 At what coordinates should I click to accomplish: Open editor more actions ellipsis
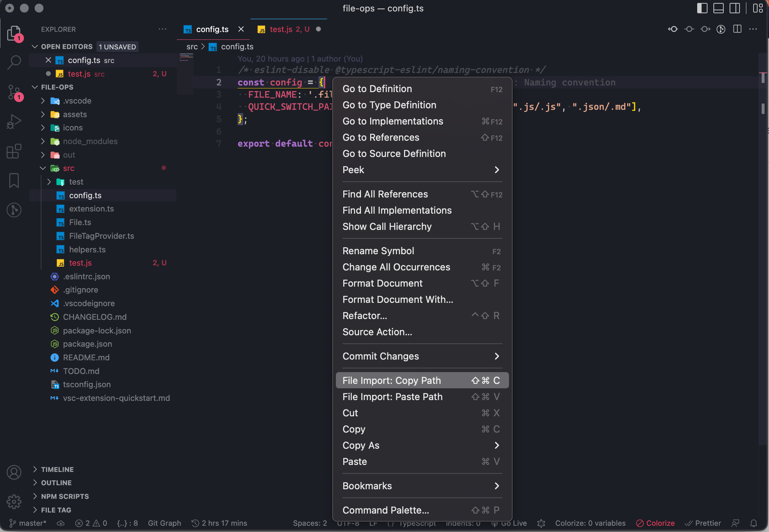pos(753,29)
